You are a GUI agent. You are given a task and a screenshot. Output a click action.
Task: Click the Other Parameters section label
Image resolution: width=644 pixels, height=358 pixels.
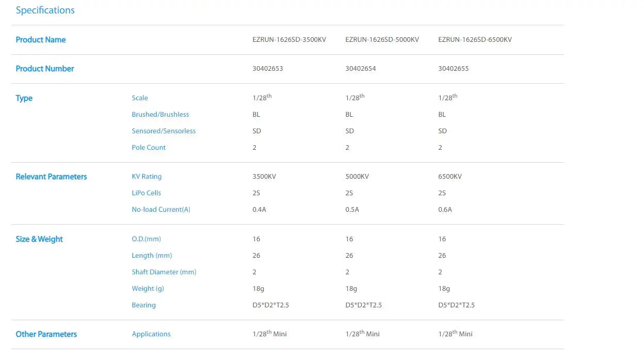point(46,334)
